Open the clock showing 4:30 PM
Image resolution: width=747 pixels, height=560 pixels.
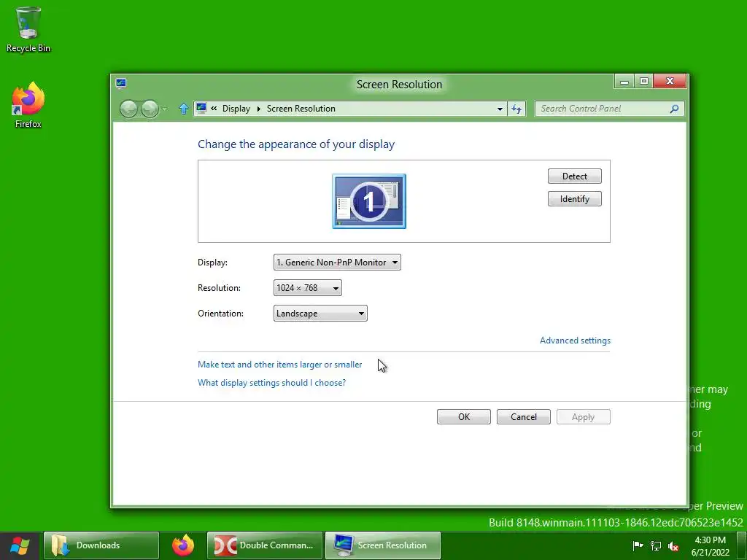[x=710, y=546]
